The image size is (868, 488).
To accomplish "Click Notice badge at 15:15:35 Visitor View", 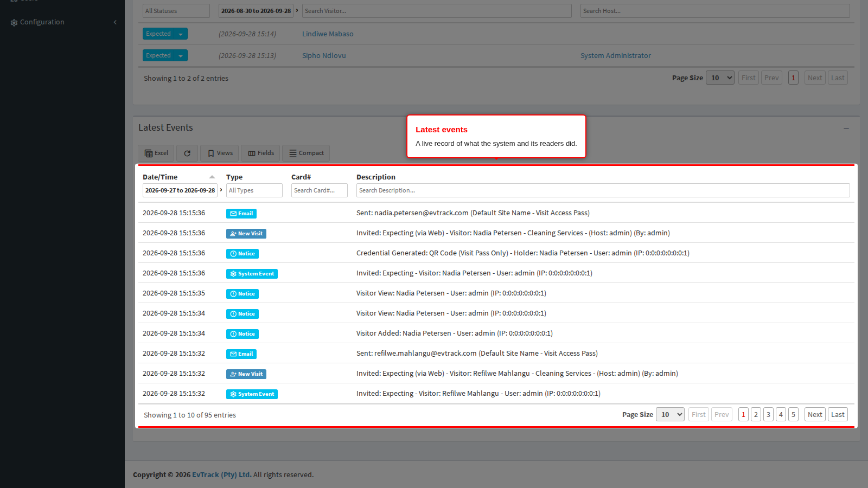I will click(x=242, y=294).
